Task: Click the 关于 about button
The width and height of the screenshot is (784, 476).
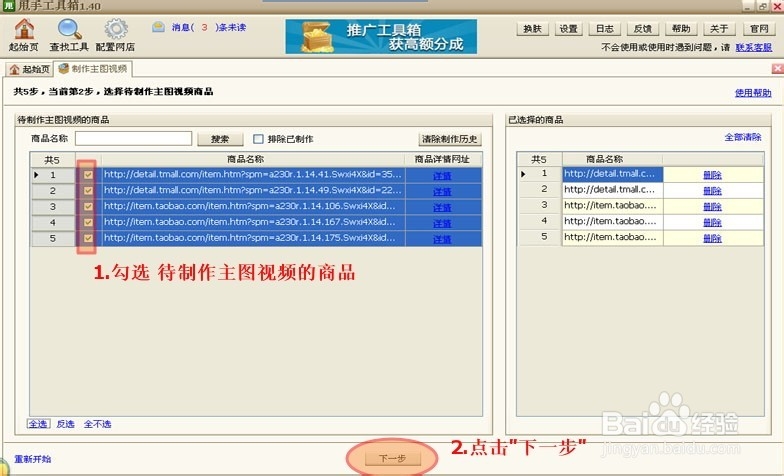Action: (718, 29)
